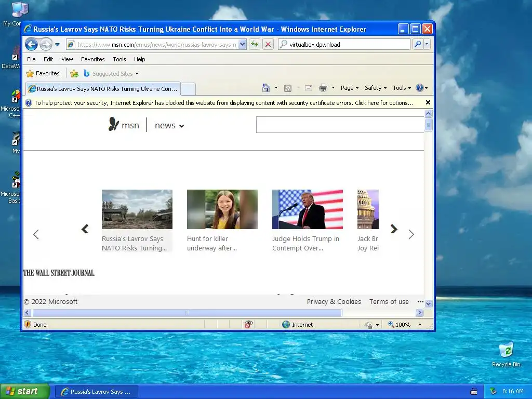Open the Page command bar menu
Screen dimensions: 532x399
click(x=350, y=88)
